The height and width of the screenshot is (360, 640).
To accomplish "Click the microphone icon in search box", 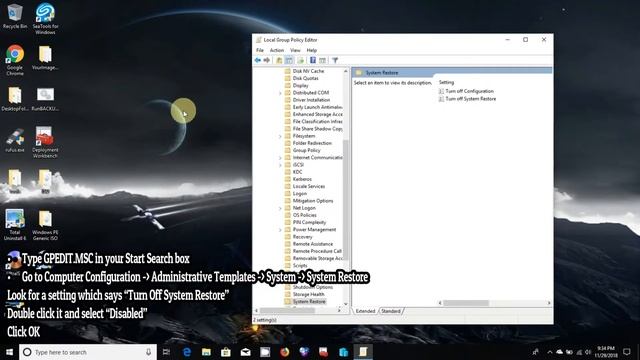I will [x=149, y=352].
